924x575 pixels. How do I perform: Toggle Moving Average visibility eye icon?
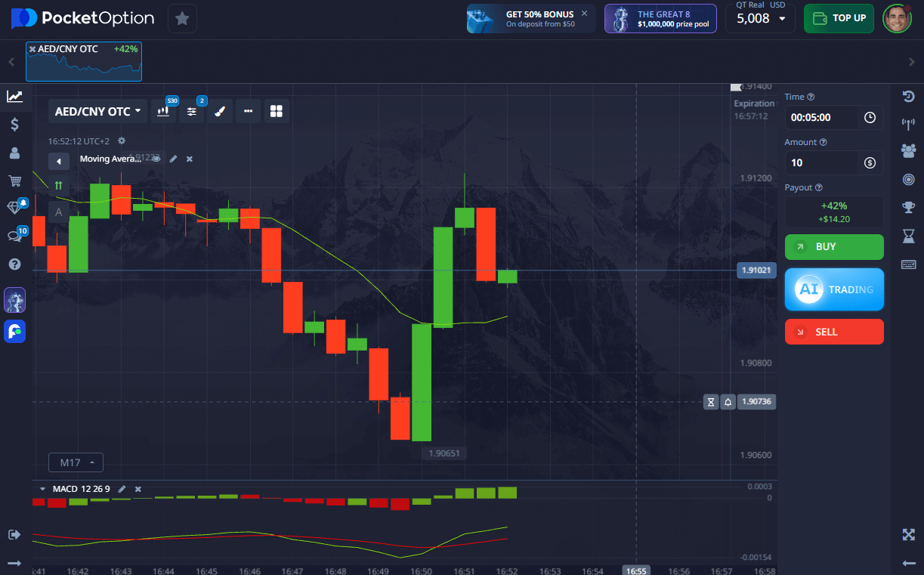pos(156,159)
